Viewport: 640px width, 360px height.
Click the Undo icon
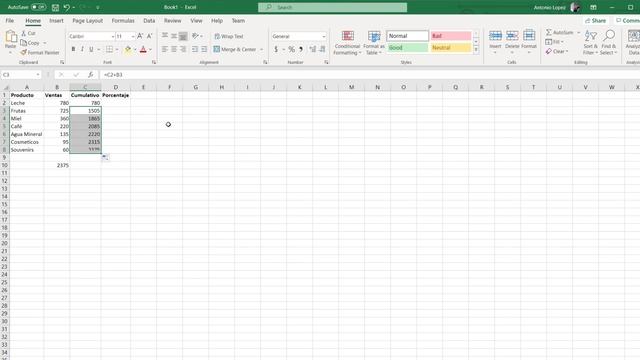click(x=67, y=7)
